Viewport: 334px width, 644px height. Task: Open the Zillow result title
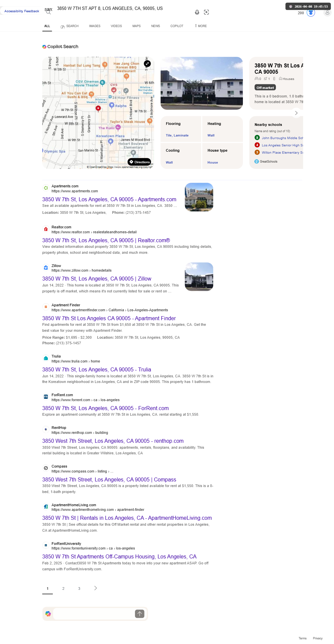tap(97, 279)
